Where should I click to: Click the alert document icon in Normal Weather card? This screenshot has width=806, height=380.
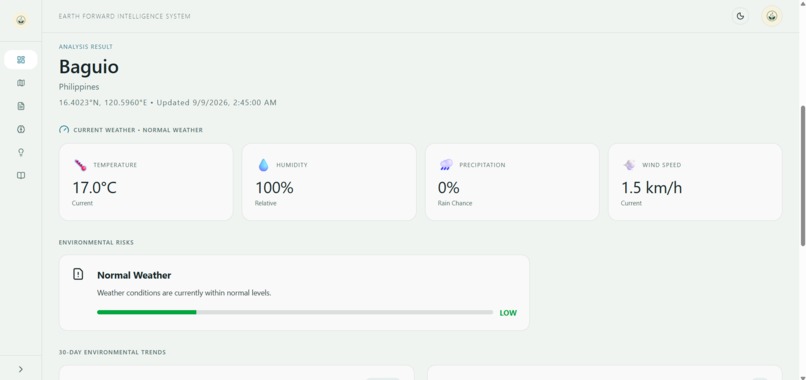tap(78, 274)
